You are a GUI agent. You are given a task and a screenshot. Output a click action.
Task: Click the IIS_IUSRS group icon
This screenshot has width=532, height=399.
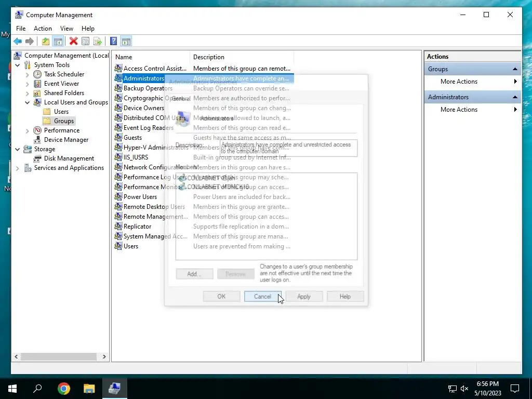(118, 157)
